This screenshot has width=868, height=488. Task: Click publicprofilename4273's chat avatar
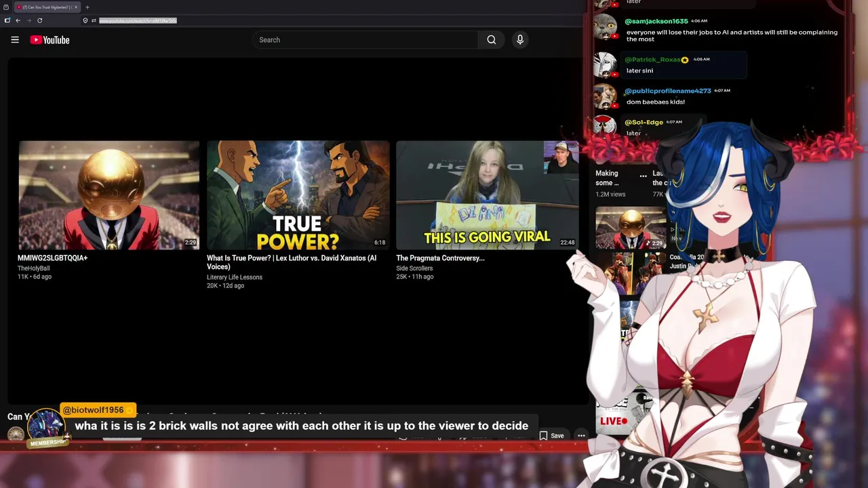click(x=605, y=97)
